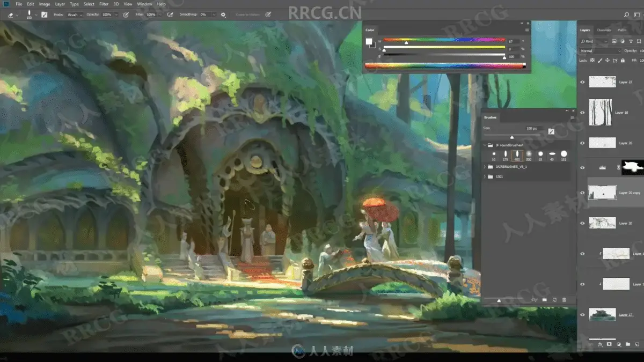This screenshot has height=362, width=644.
Task: Open the Normal blend mode dropdown
Action: [x=600, y=51]
